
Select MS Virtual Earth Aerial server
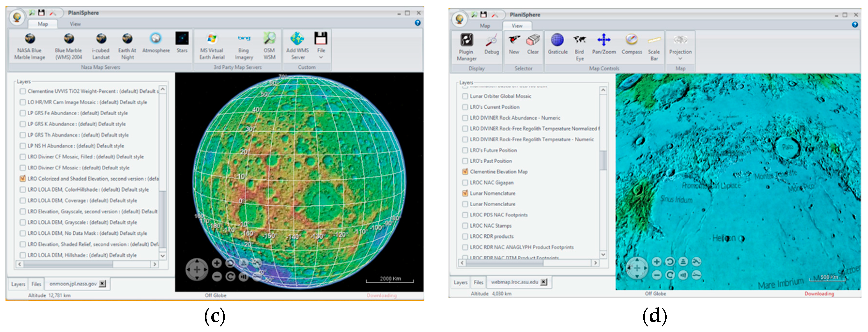(212, 46)
